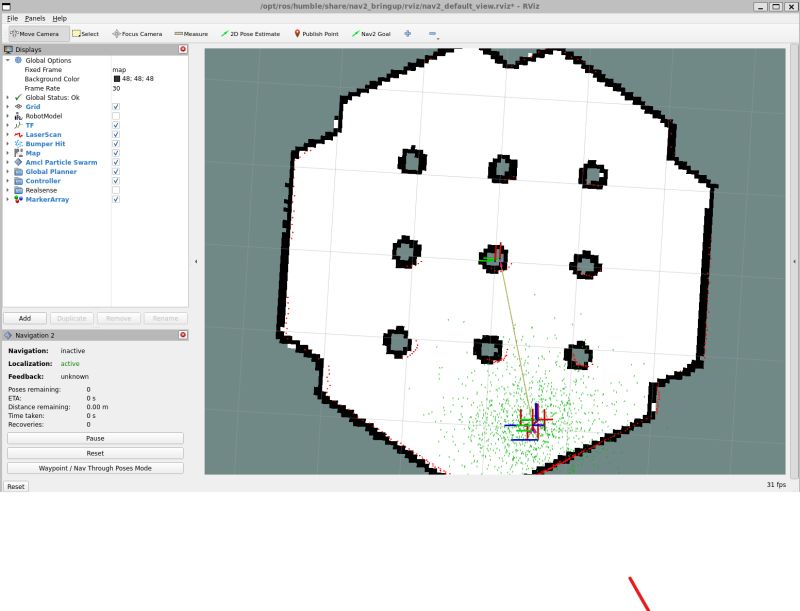This screenshot has width=800, height=611.
Task: Enable the Realsense display
Action: 117,190
